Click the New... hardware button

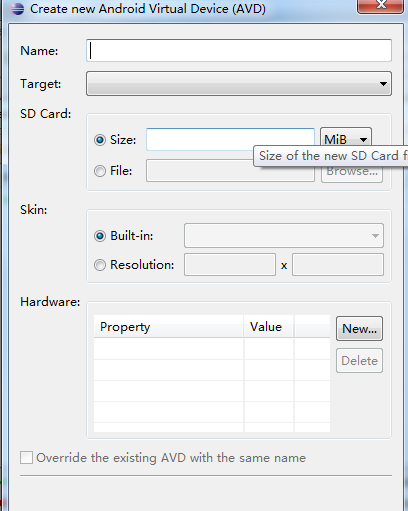359,329
